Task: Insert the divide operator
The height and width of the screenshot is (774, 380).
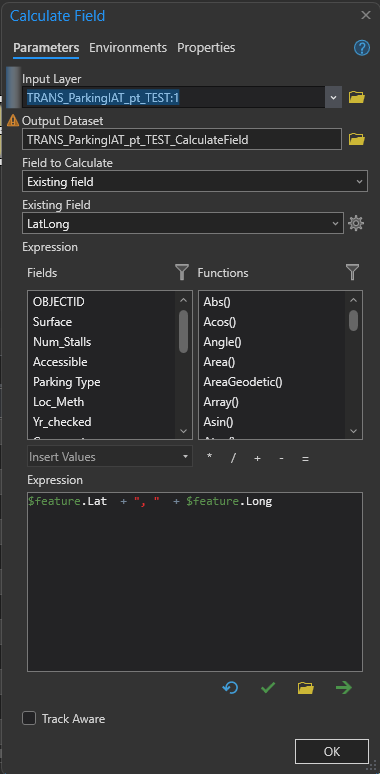Action: [x=233, y=458]
